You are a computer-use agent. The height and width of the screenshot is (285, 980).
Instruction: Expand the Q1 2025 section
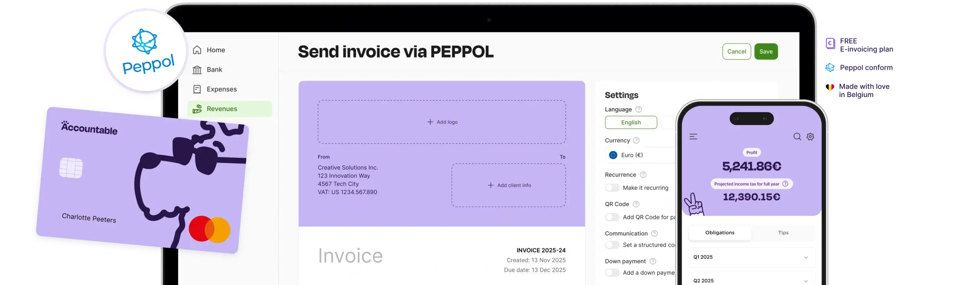coord(806,257)
